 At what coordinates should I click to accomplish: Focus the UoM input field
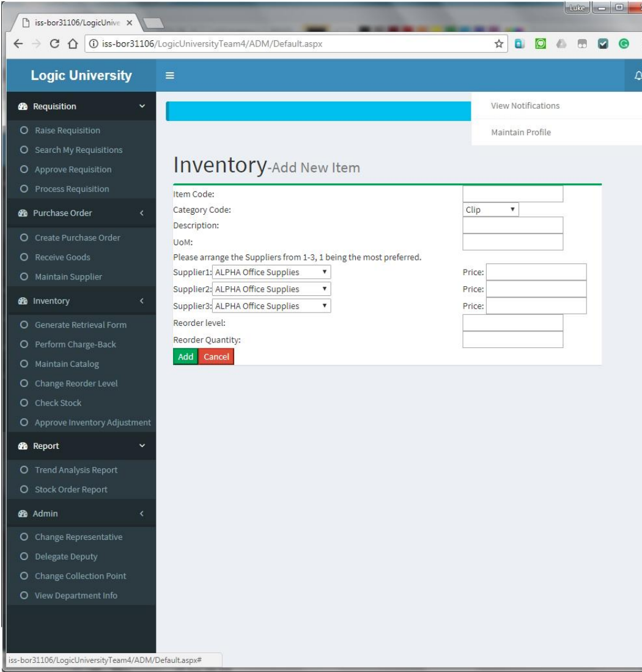pos(512,242)
